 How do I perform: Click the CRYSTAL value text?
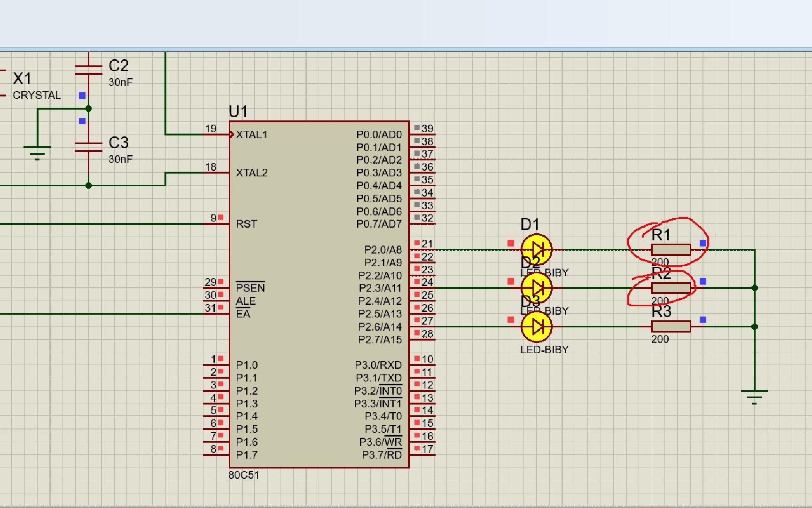[37, 95]
